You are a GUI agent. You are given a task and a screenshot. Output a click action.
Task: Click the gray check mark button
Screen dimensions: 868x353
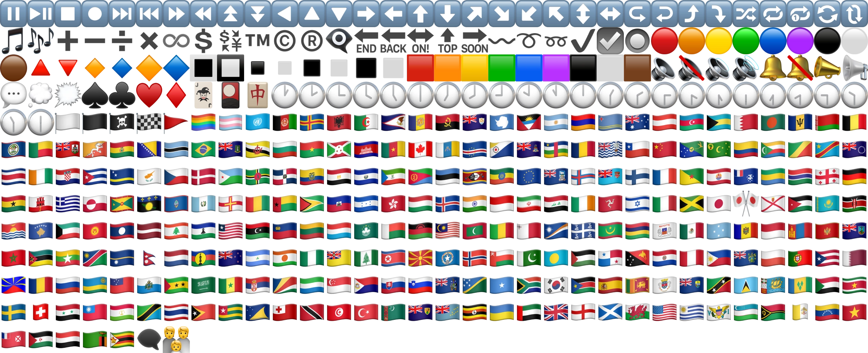[x=610, y=41]
